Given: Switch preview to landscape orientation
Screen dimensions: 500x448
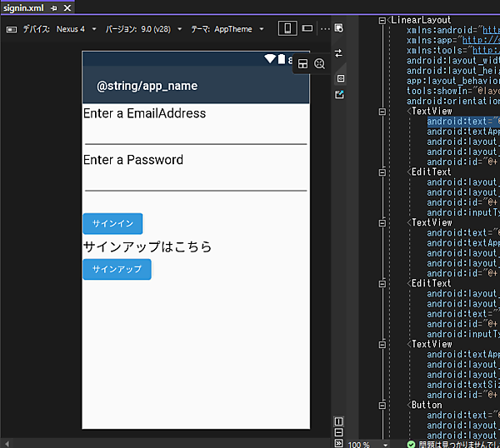Looking at the screenshot, I should coord(307,28).
